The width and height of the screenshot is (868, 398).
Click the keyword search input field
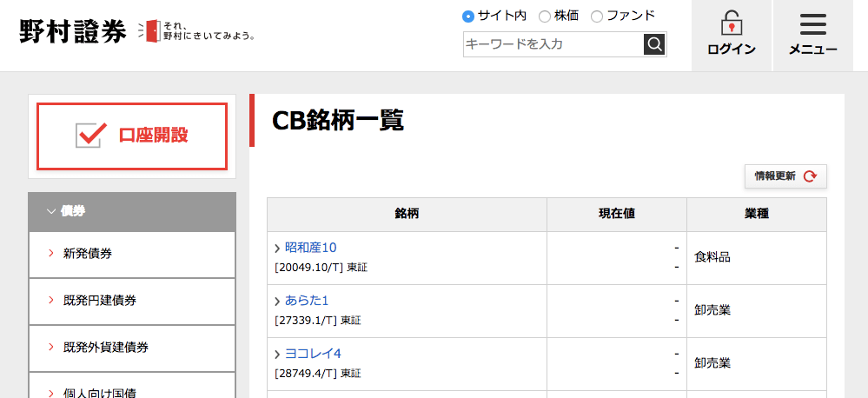[553, 43]
